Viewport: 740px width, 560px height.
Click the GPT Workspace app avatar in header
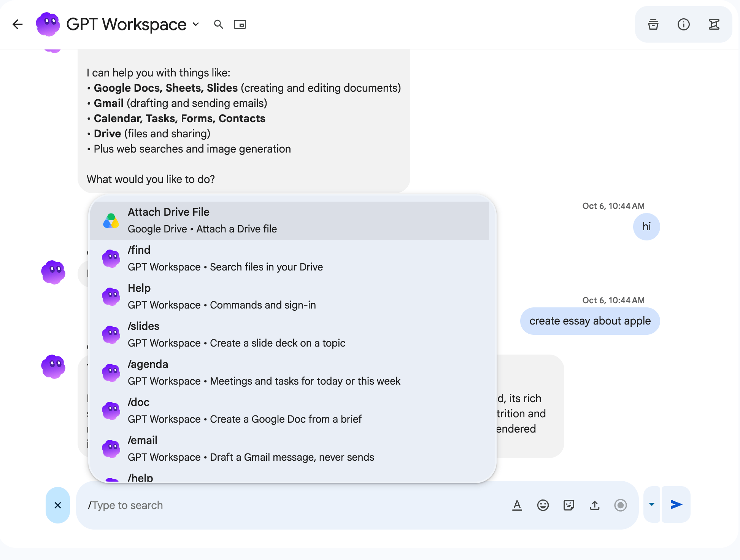[48, 24]
